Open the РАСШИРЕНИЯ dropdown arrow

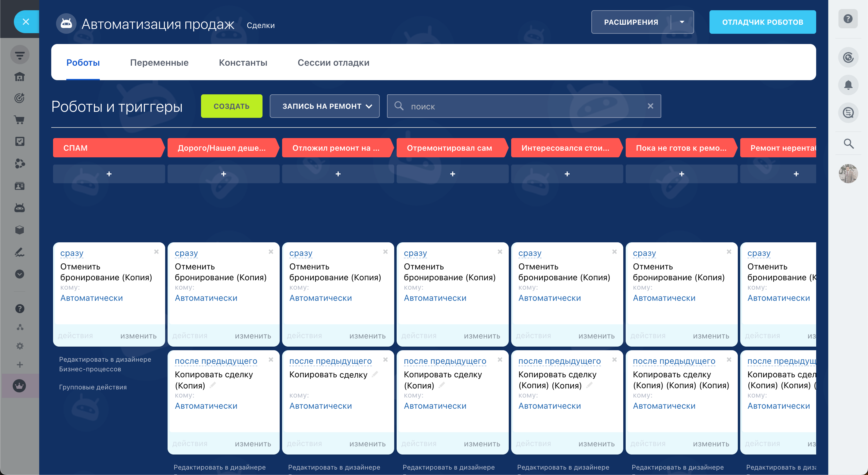(682, 22)
